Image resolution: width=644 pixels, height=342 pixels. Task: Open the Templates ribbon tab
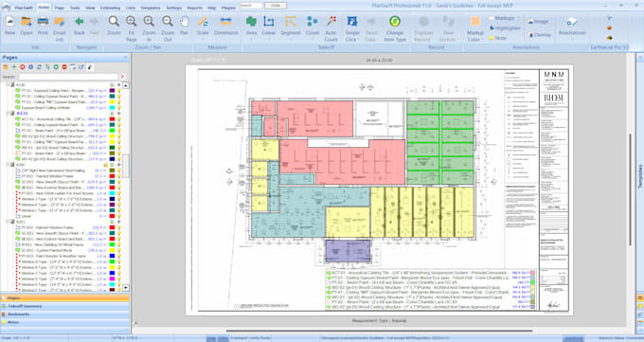click(151, 8)
